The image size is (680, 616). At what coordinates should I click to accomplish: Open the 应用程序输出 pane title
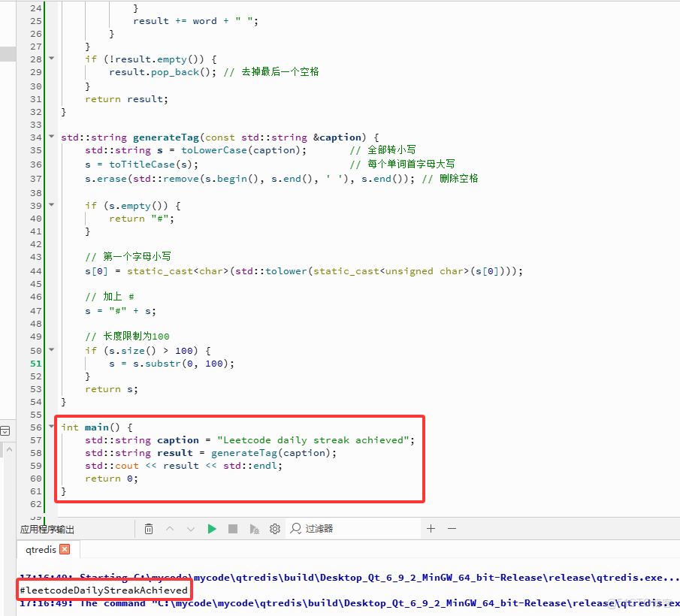(x=47, y=530)
